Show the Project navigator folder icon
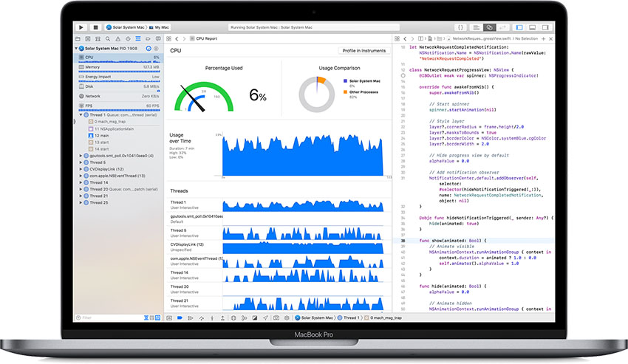Viewport: 628px width, 364px height. [78, 39]
